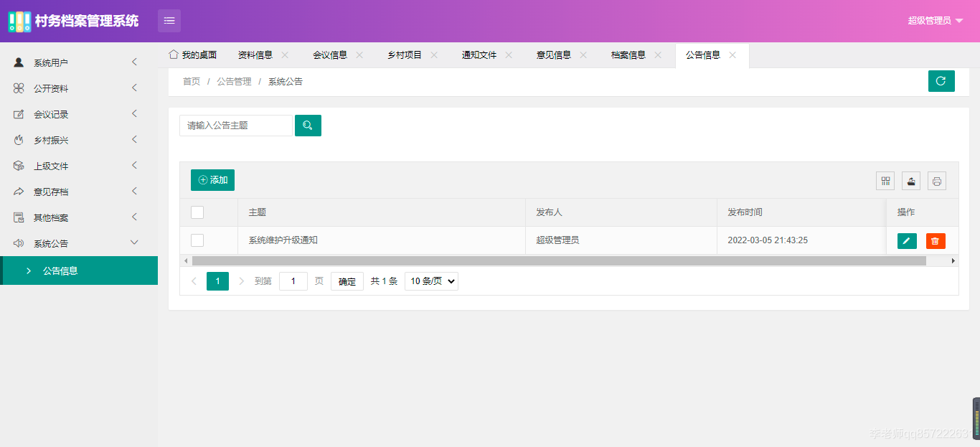Open the column filter grid icon
Image resolution: width=980 pixels, height=447 pixels.
[x=885, y=181]
